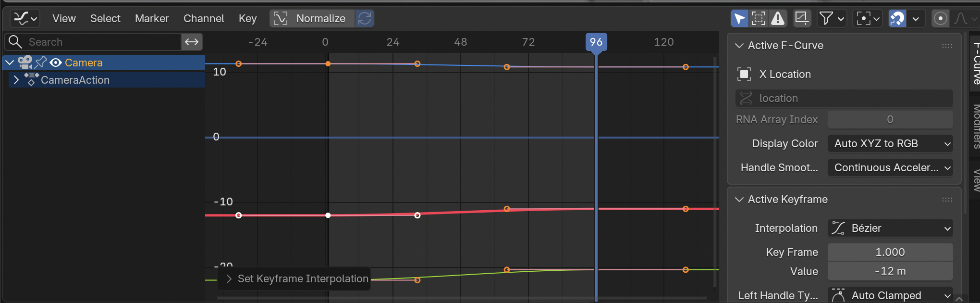Open the View menu
The image size is (980, 303).
[x=64, y=19]
